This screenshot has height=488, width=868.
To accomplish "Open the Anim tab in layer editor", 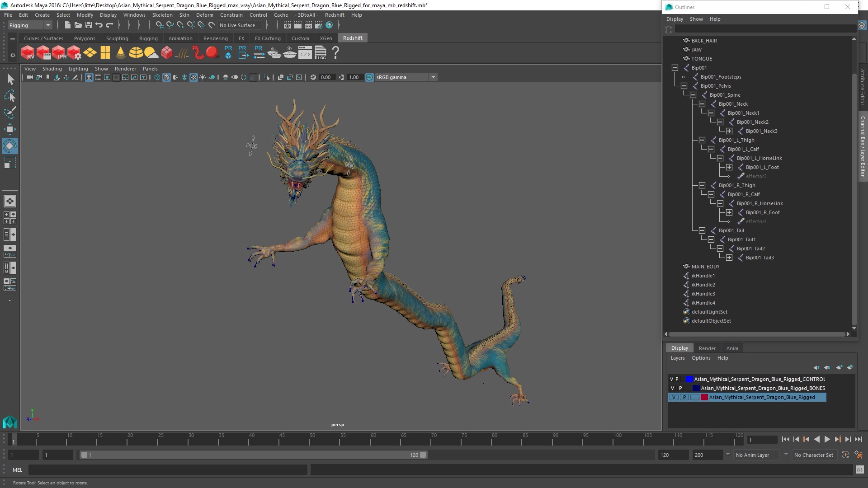I will click(732, 348).
